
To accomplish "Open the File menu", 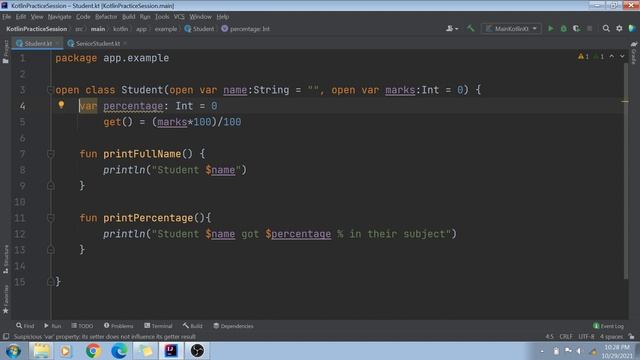I will pyautogui.click(x=7, y=17).
